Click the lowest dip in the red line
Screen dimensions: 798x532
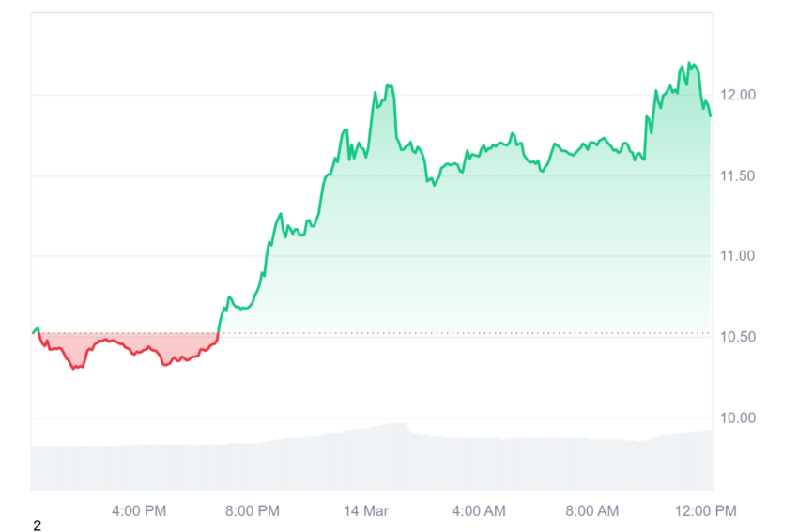pos(74,368)
